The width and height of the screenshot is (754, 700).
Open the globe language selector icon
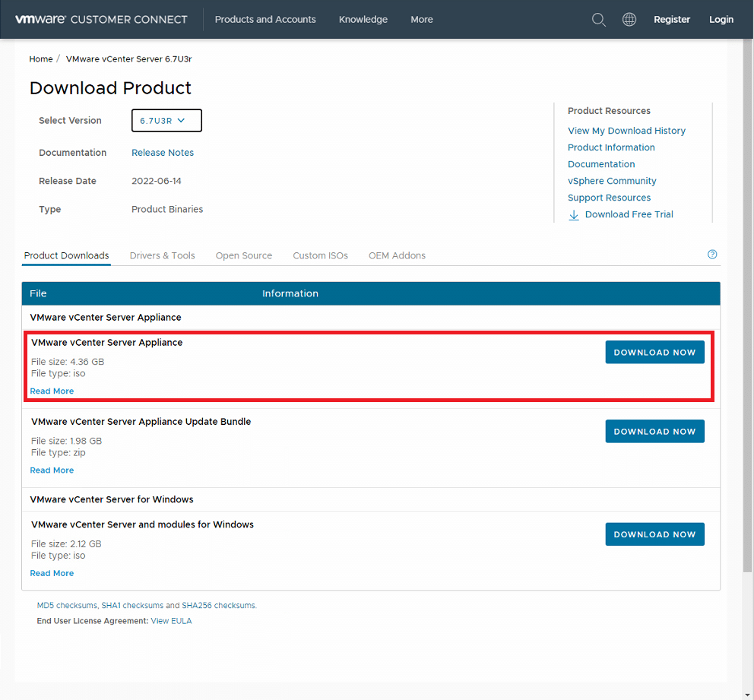[x=629, y=19]
